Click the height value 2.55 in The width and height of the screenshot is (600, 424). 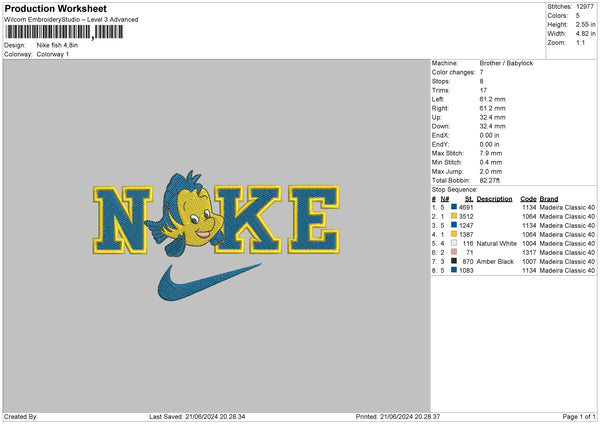tap(585, 24)
